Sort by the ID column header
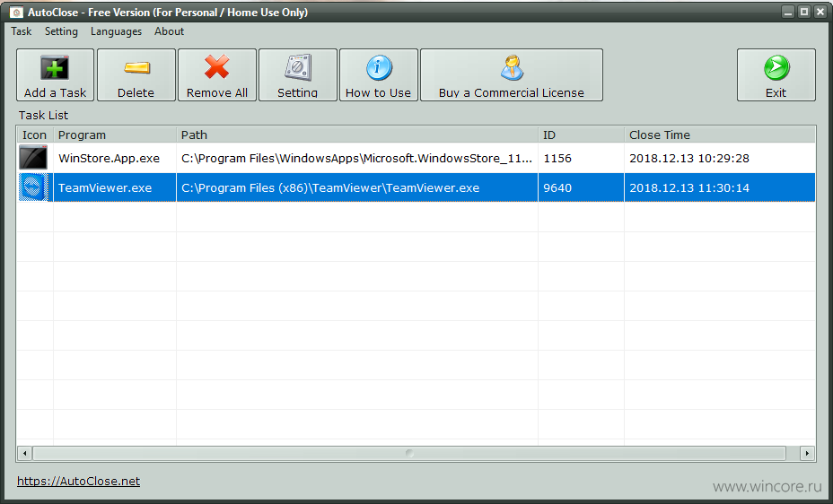The width and height of the screenshot is (833, 504). (x=581, y=135)
